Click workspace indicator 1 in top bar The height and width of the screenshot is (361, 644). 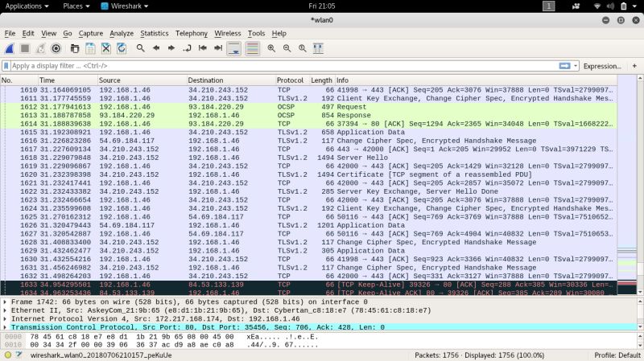pyautogui.click(x=549, y=6)
